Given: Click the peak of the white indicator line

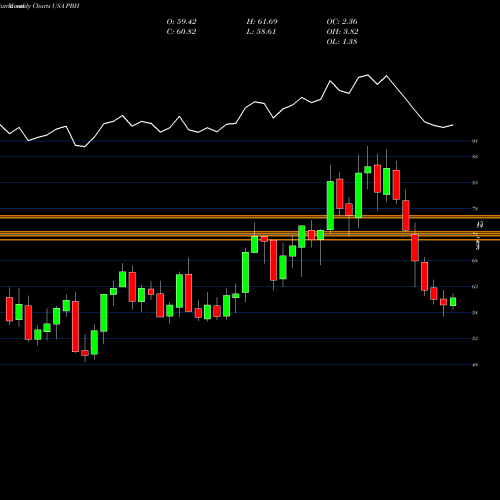Looking at the screenshot, I should [x=368, y=75].
